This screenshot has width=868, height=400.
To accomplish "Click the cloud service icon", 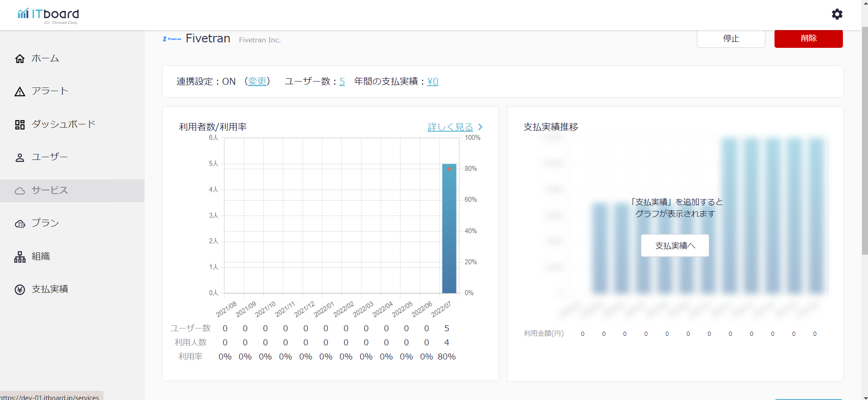I will [20, 191].
